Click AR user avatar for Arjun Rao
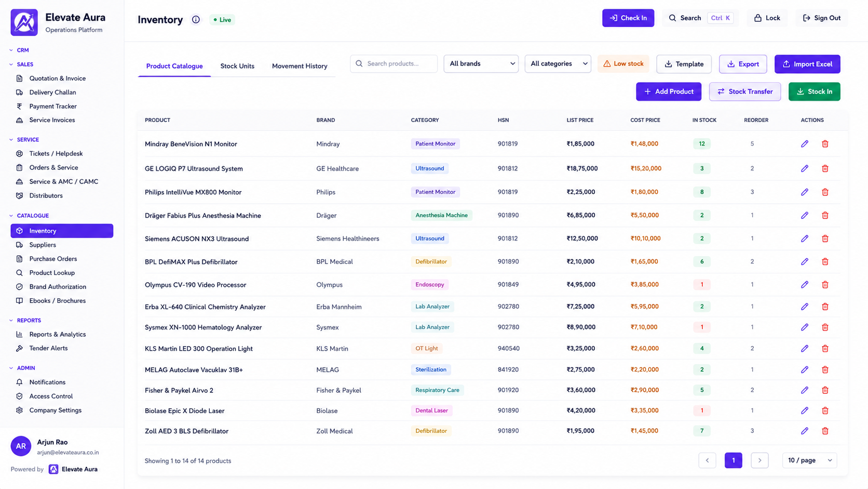Screen dimensions: 868x489 coord(21,446)
